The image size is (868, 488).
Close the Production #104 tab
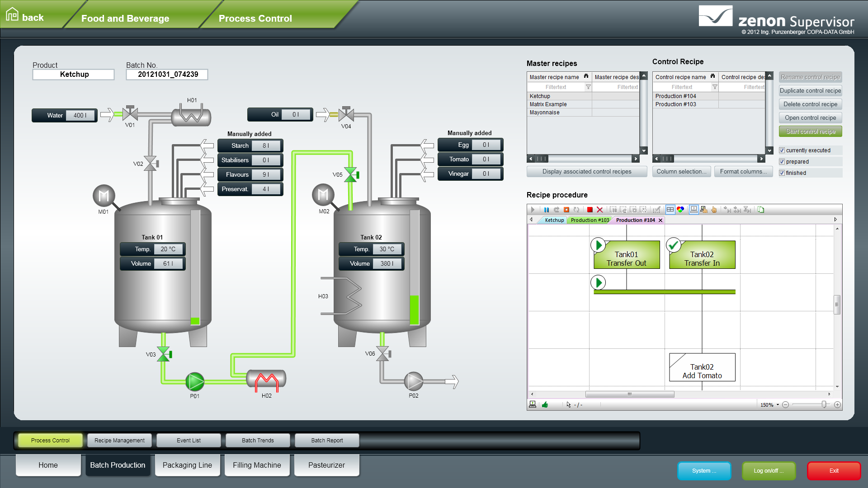coord(660,221)
